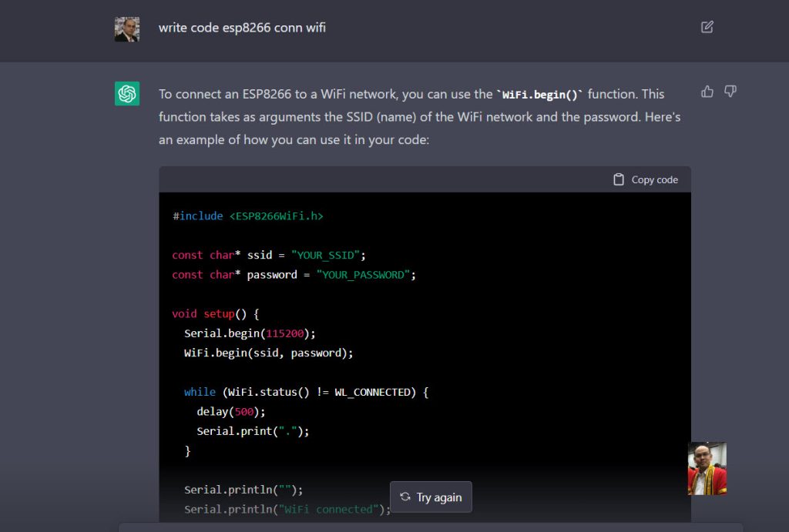The width and height of the screenshot is (789, 532).
Task: Open the floating profile photo thumbnail
Action: 707,468
